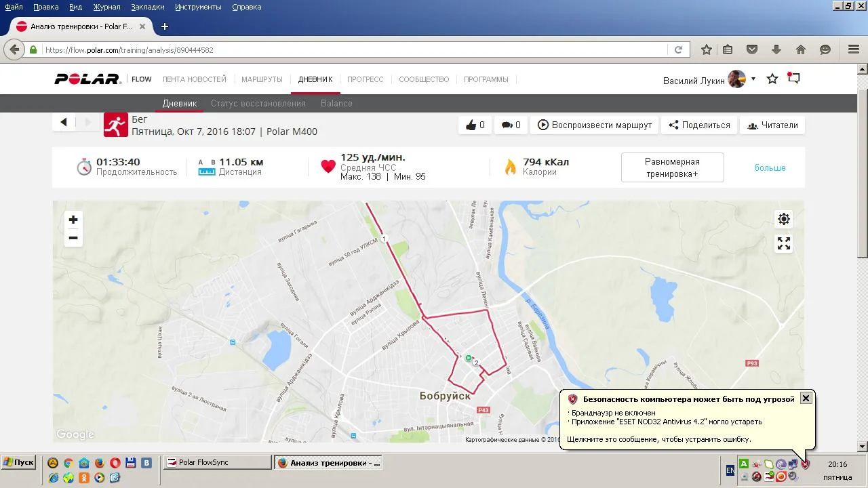Like this training with the thumbs-up button
Image resolution: width=868 pixels, height=488 pixels.
(x=475, y=125)
